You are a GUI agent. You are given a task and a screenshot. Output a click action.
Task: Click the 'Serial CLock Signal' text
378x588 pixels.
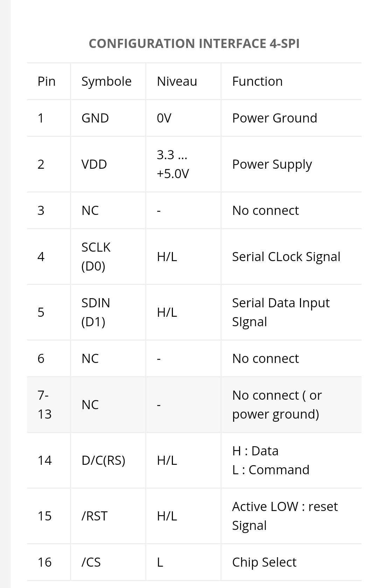tap(286, 257)
